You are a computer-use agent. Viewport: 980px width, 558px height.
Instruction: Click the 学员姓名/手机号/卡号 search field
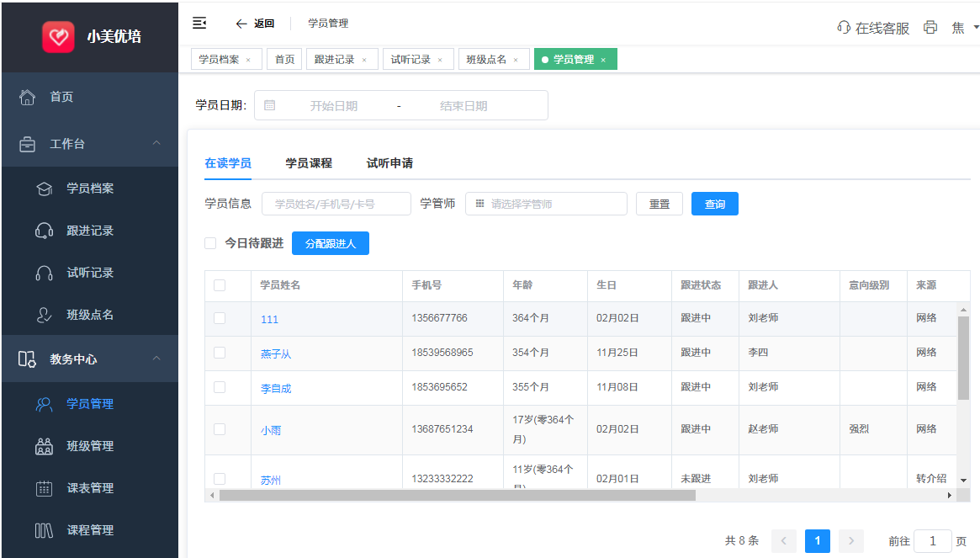336,204
